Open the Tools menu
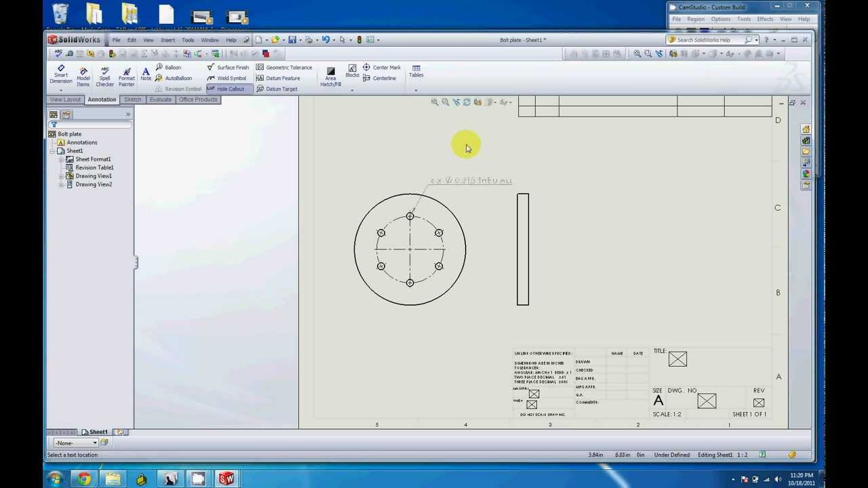This screenshot has height=488, width=868. click(188, 40)
